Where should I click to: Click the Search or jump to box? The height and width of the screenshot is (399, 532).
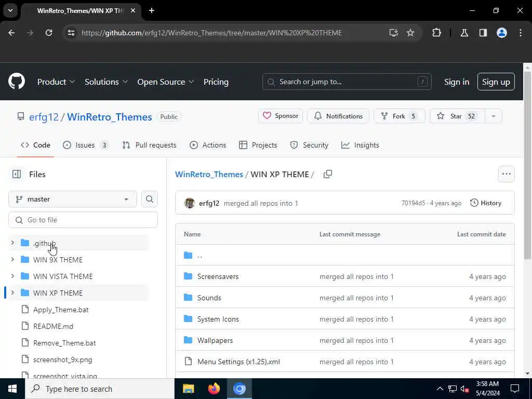tap(347, 82)
